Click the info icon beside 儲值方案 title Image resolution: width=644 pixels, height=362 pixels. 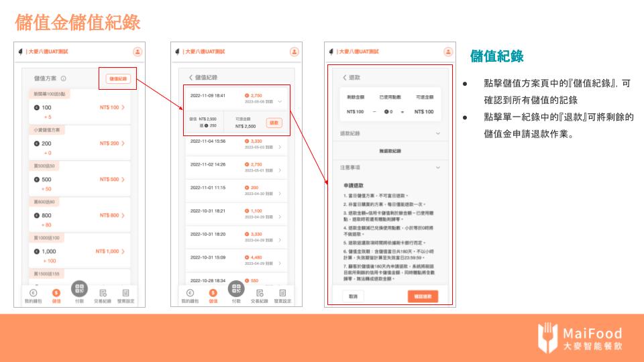point(64,79)
